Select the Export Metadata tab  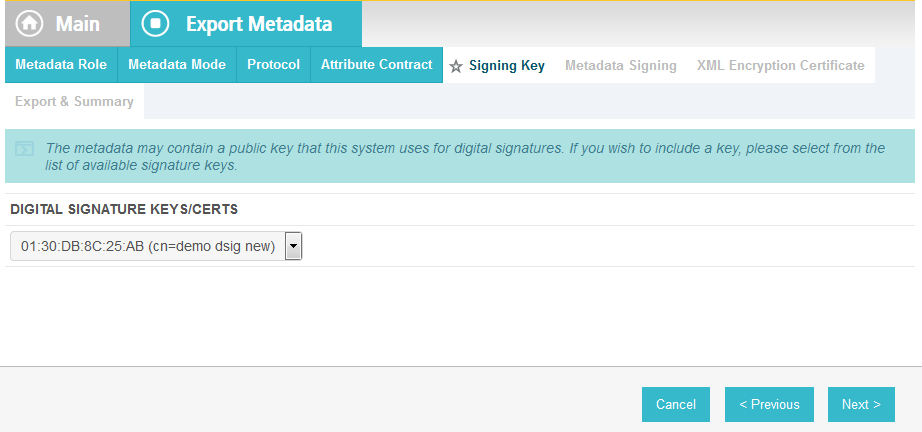point(246,24)
